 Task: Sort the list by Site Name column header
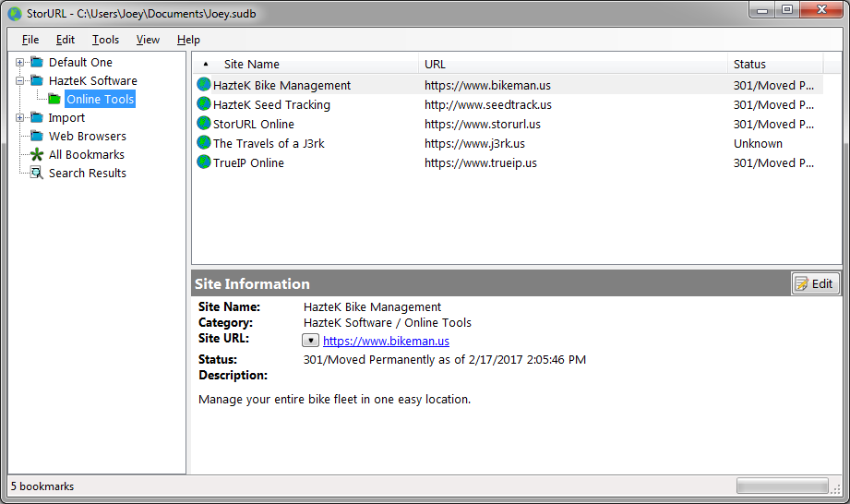pyautogui.click(x=251, y=65)
